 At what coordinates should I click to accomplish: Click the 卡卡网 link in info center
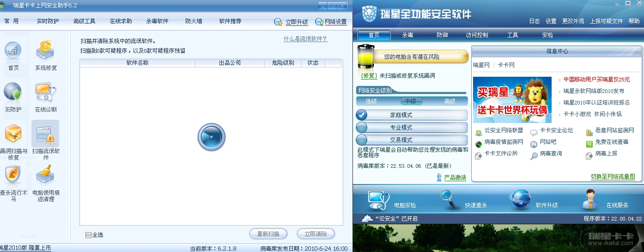(x=506, y=65)
